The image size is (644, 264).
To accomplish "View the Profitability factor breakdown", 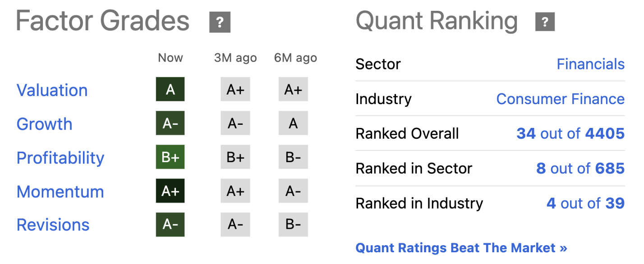I will pos(60,158).
